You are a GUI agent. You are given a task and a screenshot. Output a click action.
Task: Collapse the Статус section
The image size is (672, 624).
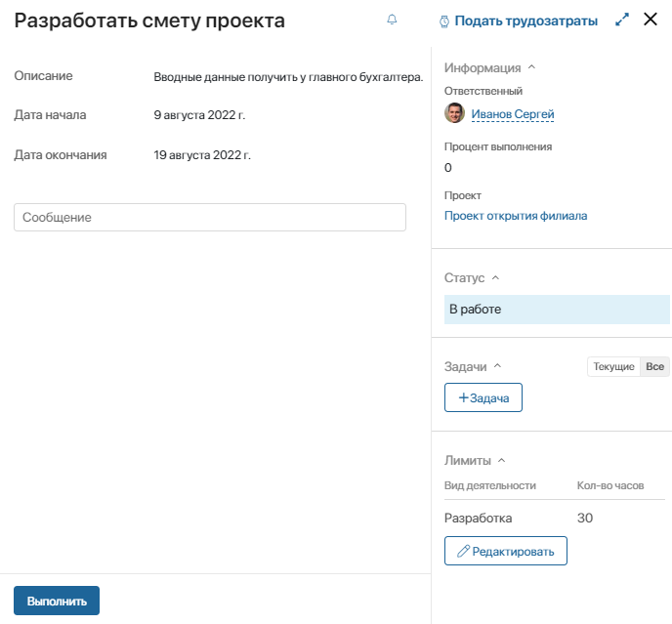495,277
